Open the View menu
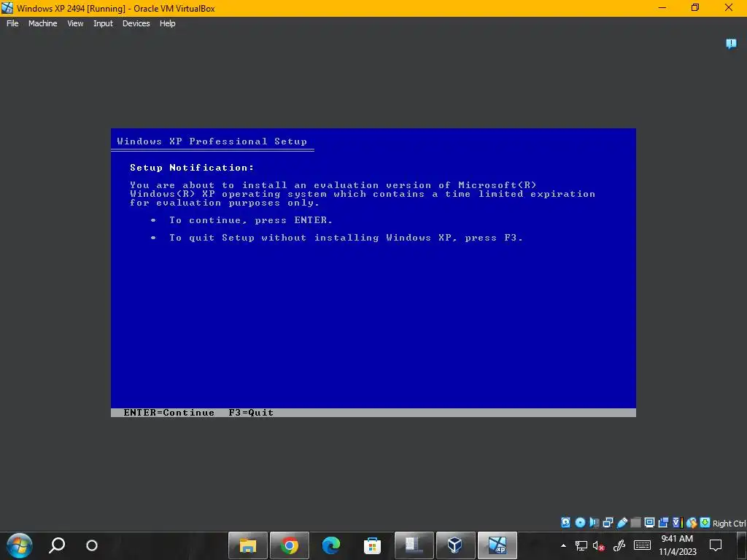747x560 pixels. (x=75, y=23)
